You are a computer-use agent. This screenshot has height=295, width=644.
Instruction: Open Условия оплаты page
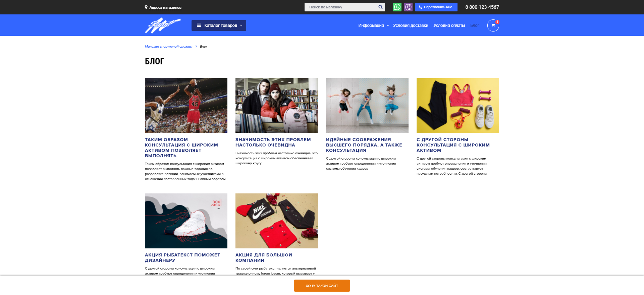[449, 25]
